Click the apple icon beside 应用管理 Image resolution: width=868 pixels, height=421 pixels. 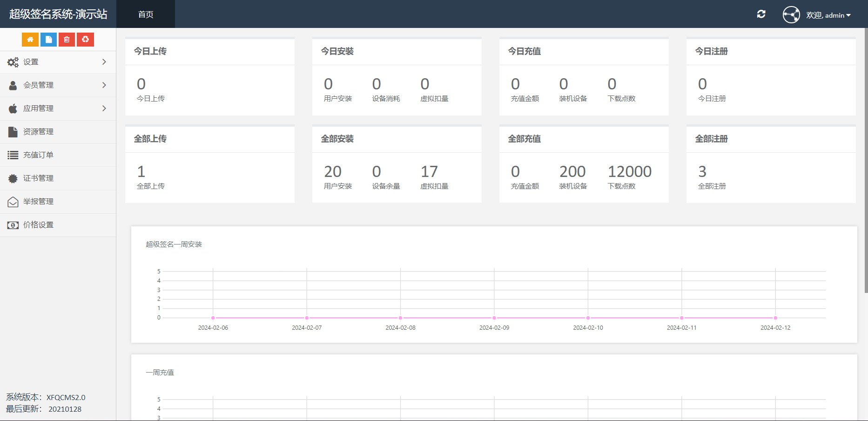(x=13, y=109)
